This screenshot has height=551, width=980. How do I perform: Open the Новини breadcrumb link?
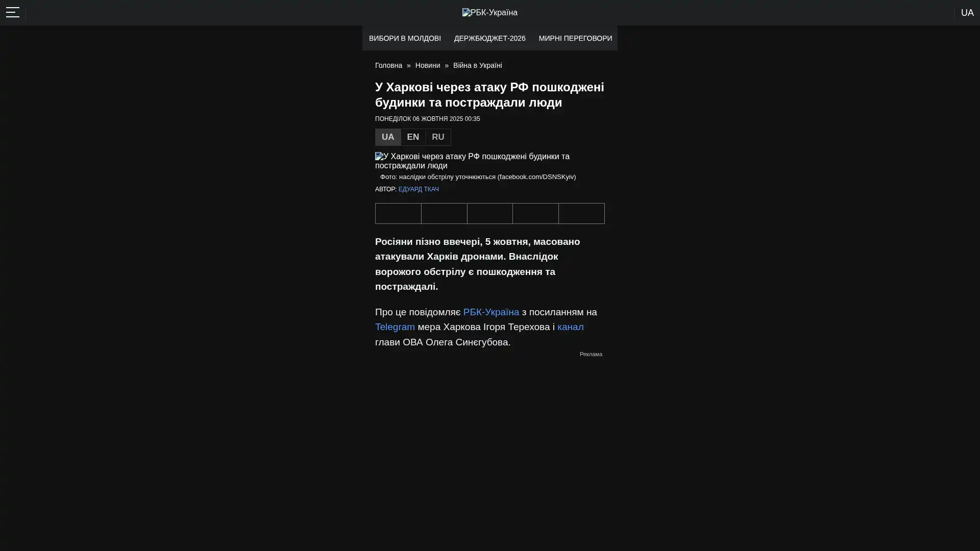pyautogui.click(x=428, y=65)
